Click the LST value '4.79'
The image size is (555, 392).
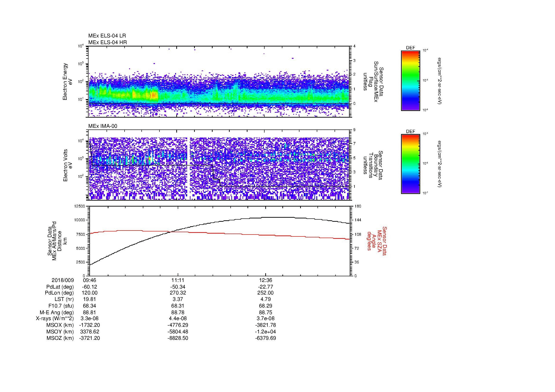pos(266,300)
